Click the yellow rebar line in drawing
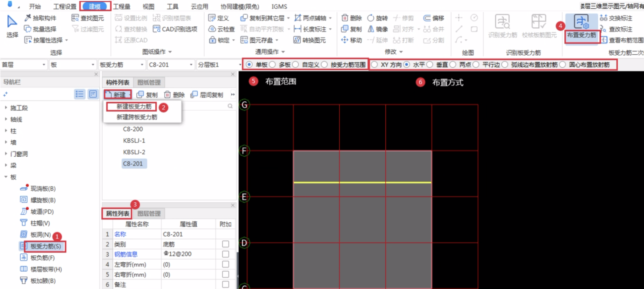The image size is (644, 289). tap(362, 182)
